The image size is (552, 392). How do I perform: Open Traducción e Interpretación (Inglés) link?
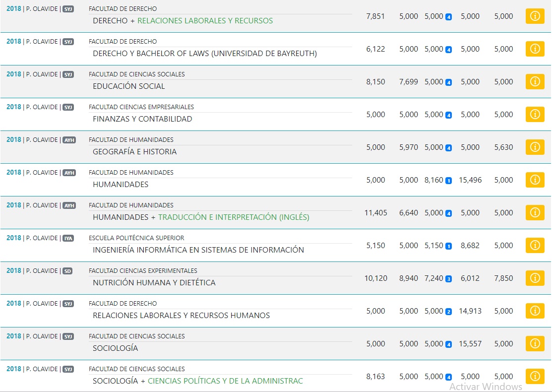tap(234, 217)
